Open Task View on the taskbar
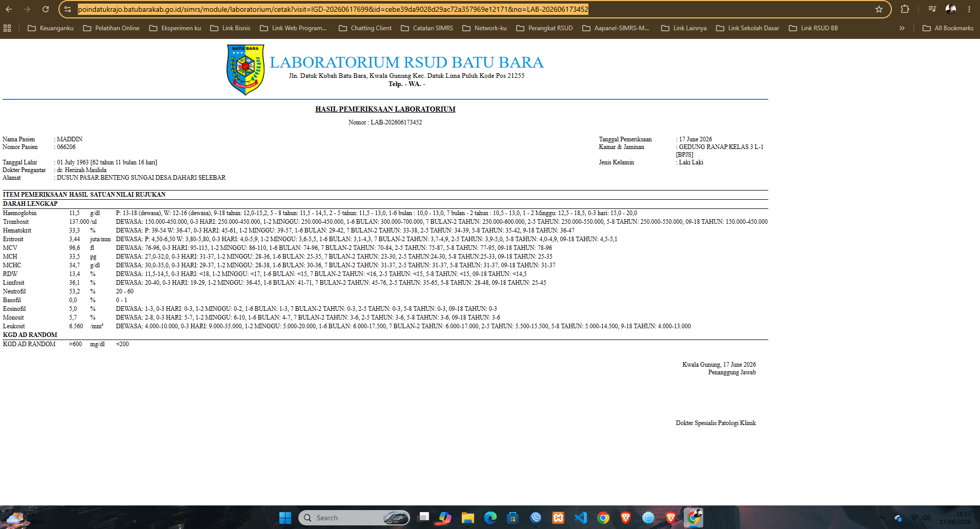This screenshot has width=980, height=529. click(423, 518)
